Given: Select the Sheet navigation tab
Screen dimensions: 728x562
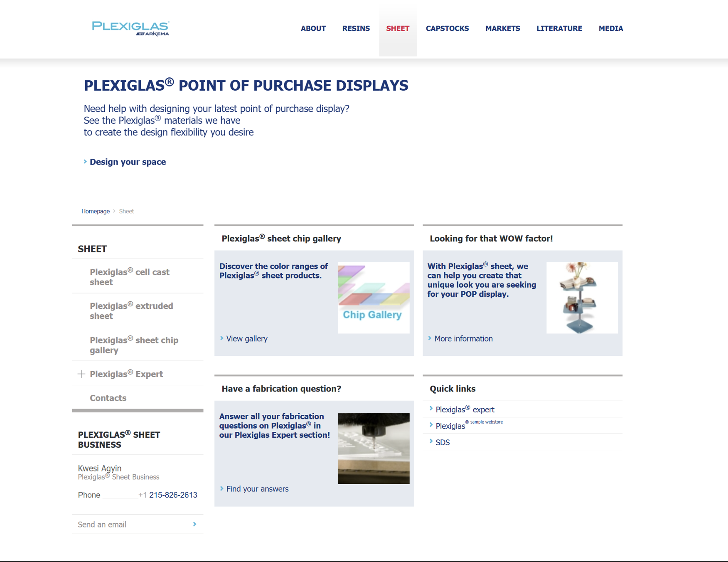Looking at the screenshot, I should coord(397,28).
